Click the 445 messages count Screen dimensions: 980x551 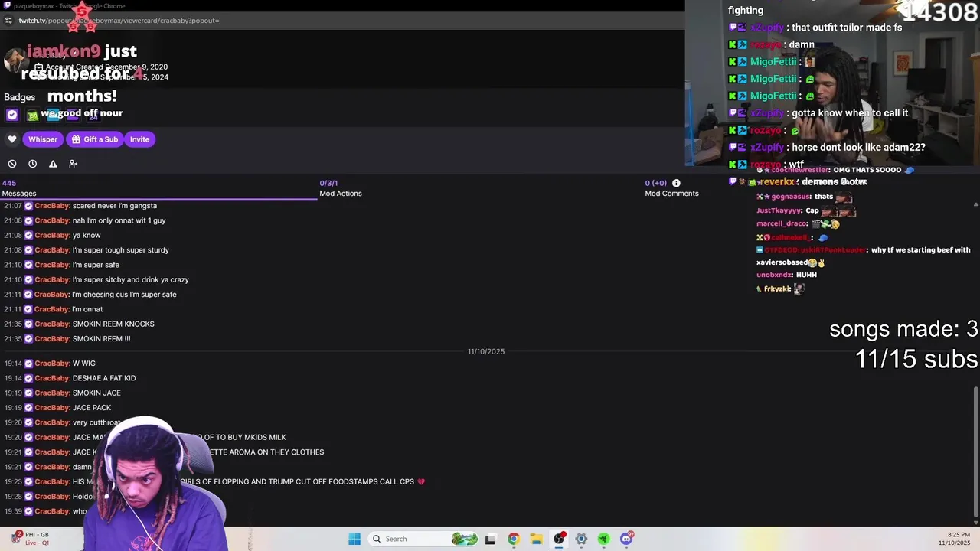9,183
